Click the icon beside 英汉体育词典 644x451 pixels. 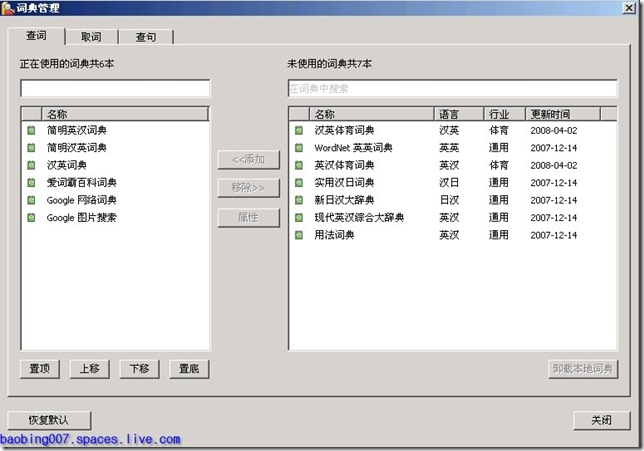(x=299, y=166)
